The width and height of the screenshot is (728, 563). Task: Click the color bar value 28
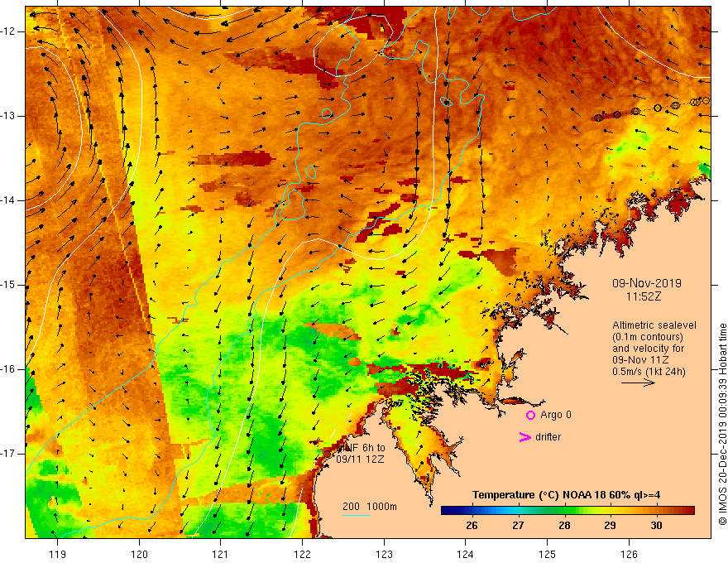(x=564, y=526)
